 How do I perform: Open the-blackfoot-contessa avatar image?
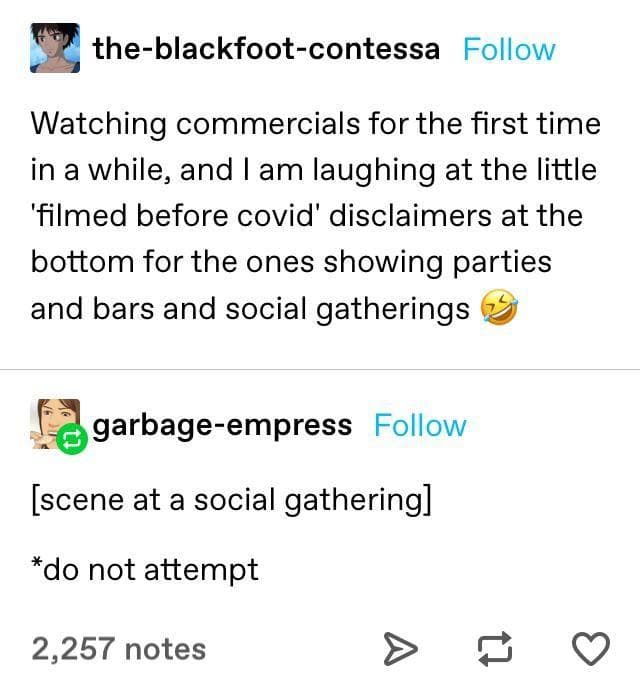tap(55, 48)
